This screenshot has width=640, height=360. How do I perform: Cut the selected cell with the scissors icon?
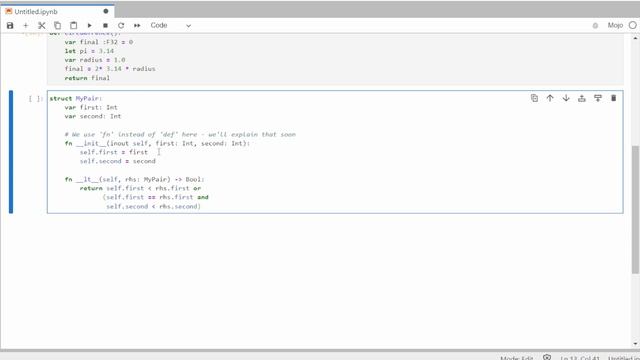42,25
